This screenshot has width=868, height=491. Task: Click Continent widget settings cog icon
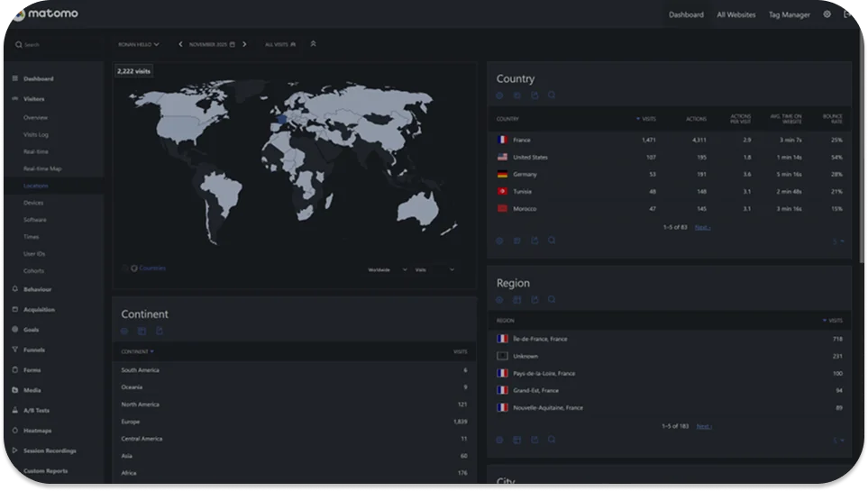click(124, 331)
